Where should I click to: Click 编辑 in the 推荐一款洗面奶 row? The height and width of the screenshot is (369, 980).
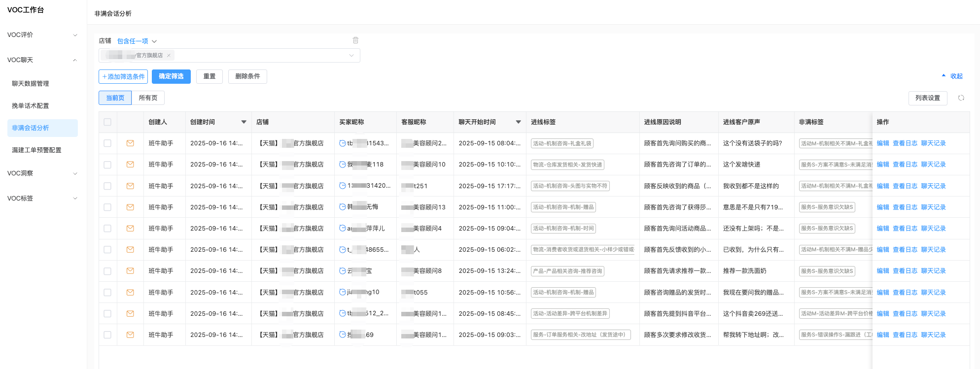coord(883,271)
